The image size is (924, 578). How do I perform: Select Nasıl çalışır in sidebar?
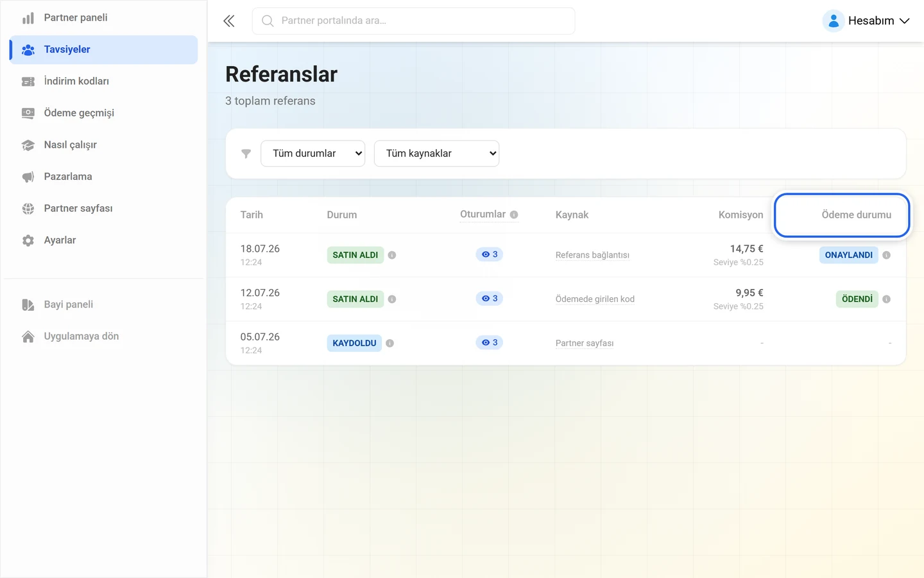click(104, 145)
